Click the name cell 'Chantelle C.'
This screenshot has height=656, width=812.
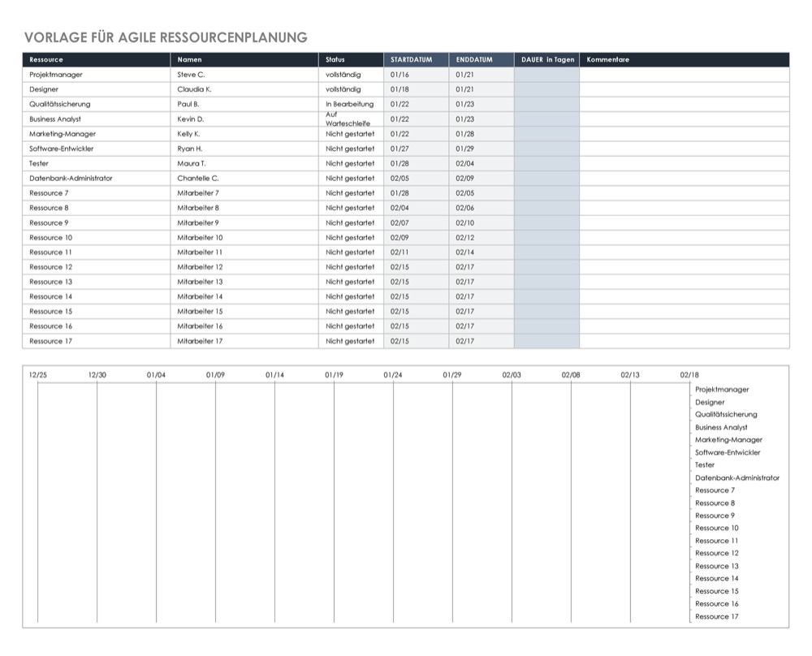pyautogui.click(x=244, y=178)
